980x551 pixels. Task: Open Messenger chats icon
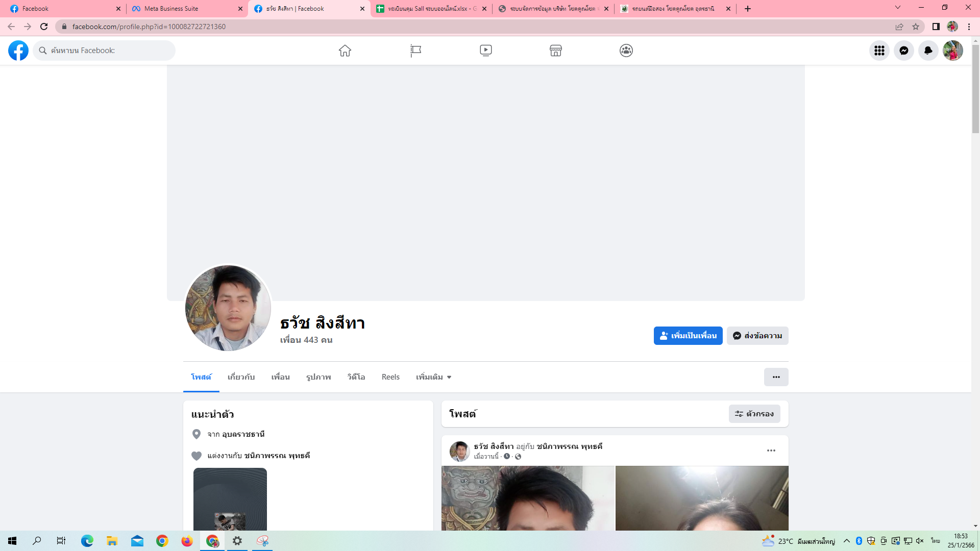(x=903, y=51)
